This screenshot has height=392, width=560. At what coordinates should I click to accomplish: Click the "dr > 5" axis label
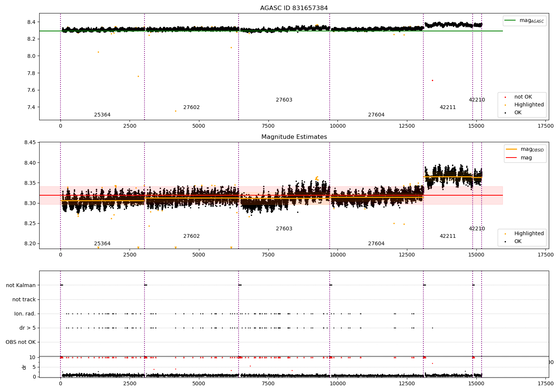(28, 328)
